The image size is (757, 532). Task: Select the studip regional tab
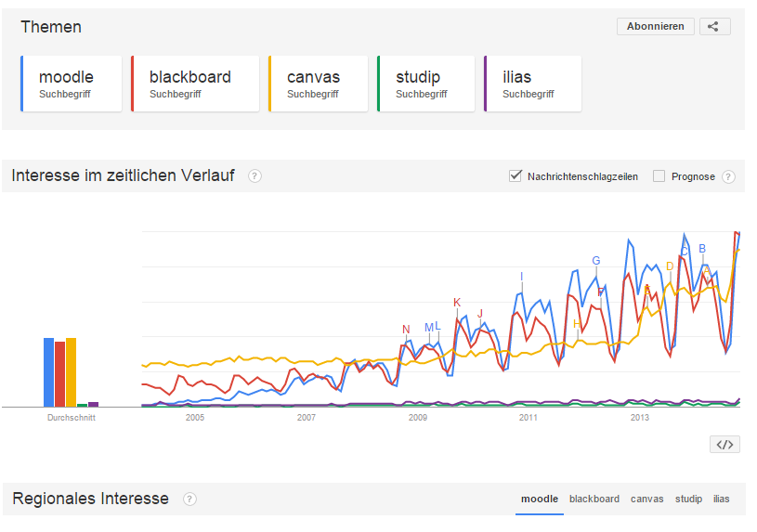click(x=688, y=500)
